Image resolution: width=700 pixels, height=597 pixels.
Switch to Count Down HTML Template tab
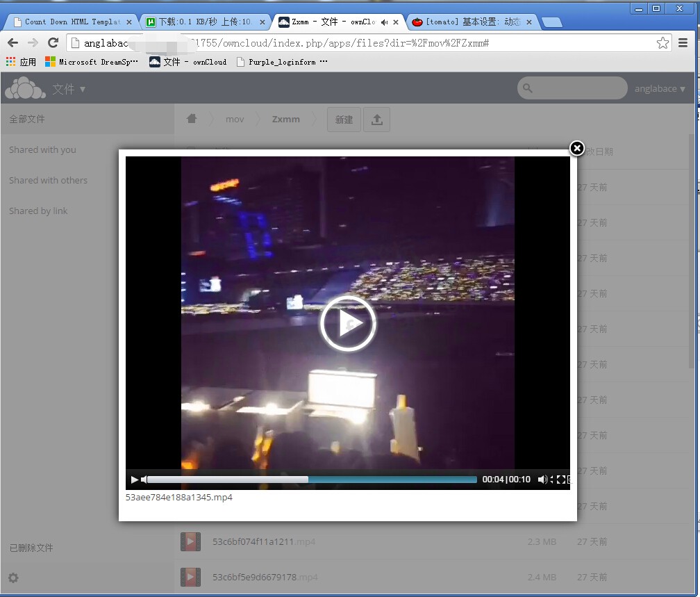72,22
